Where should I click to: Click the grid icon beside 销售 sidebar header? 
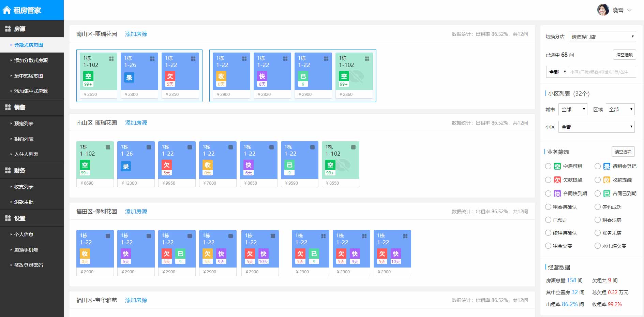coord(8,107)
